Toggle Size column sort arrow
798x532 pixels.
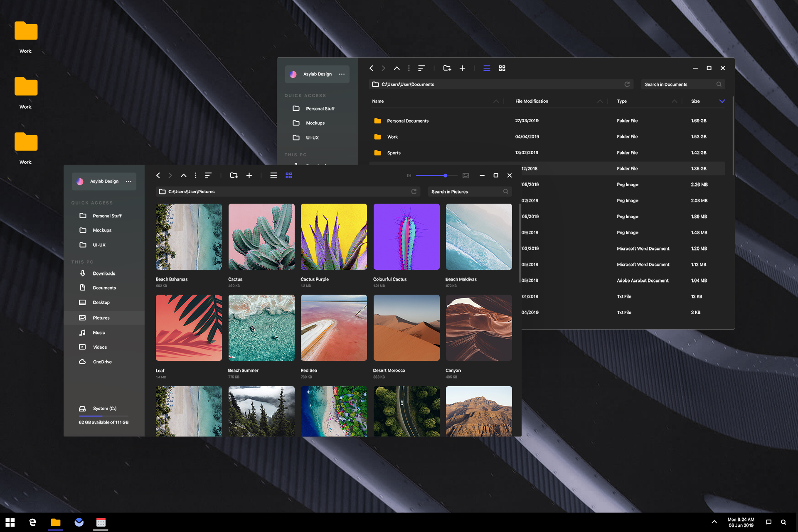tap(722, 101)
